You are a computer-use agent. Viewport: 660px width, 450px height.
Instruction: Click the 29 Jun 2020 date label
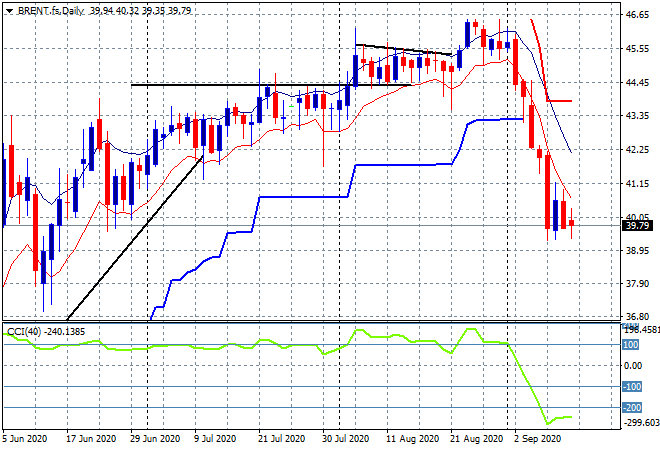[155, 439]
